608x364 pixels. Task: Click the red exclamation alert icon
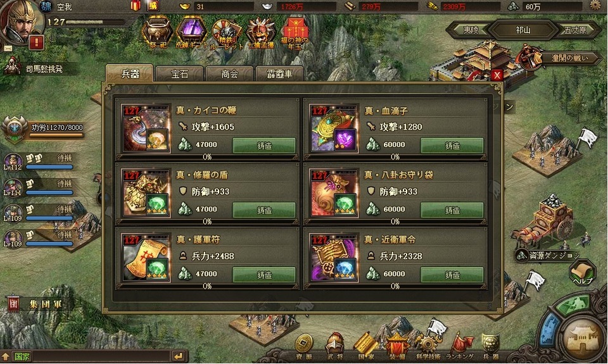click(x=37, y=42)
